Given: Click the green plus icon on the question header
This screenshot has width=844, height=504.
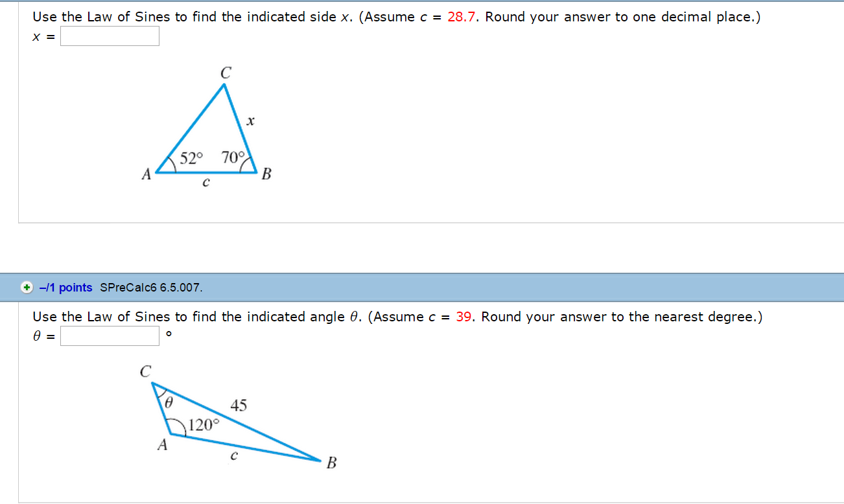Looking at the screenshot, I should point(26,287).
